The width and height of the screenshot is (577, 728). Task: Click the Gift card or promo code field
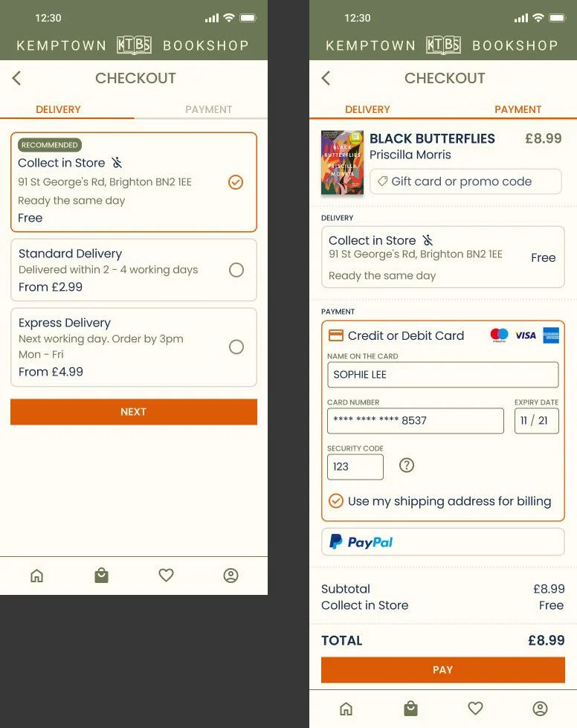(465, 181)
